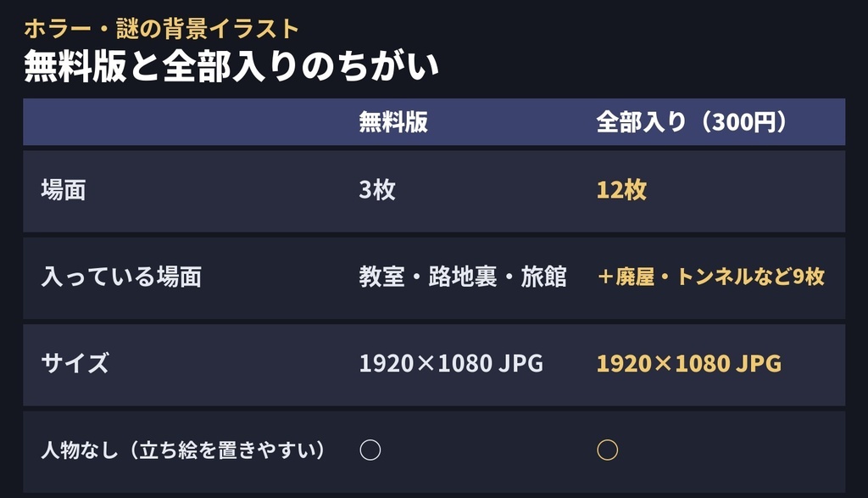Image resolution: width=868 pixels, height=498 pixels.
Task: Select the サイズ row label
Action: coord(75,363)
